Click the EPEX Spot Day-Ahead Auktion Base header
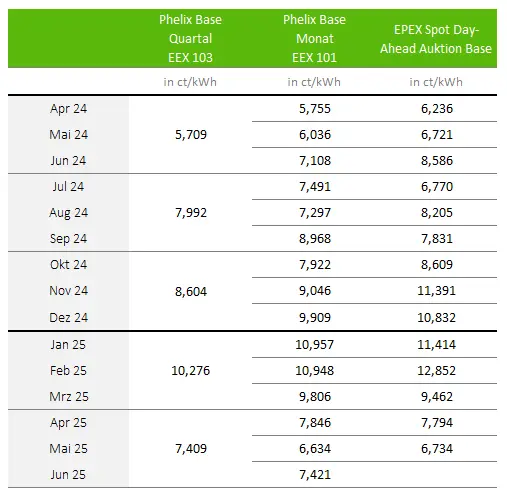507x498 pixels. pos(436,39)
